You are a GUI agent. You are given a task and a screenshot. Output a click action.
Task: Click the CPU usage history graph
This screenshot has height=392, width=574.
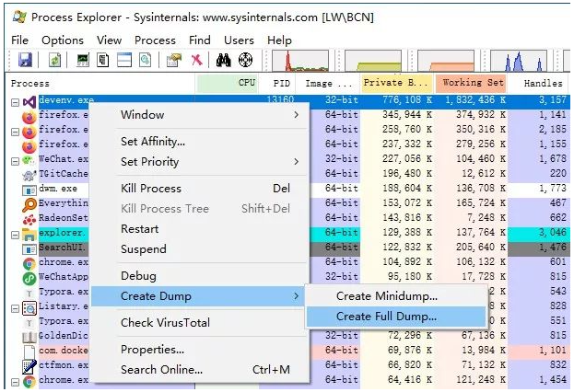tap(300, 61)
